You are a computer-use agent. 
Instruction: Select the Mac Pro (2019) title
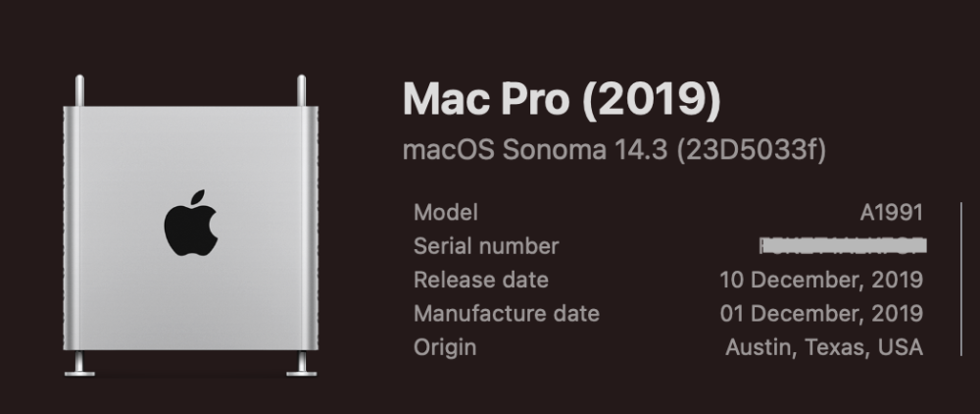[x=562, y=99]
